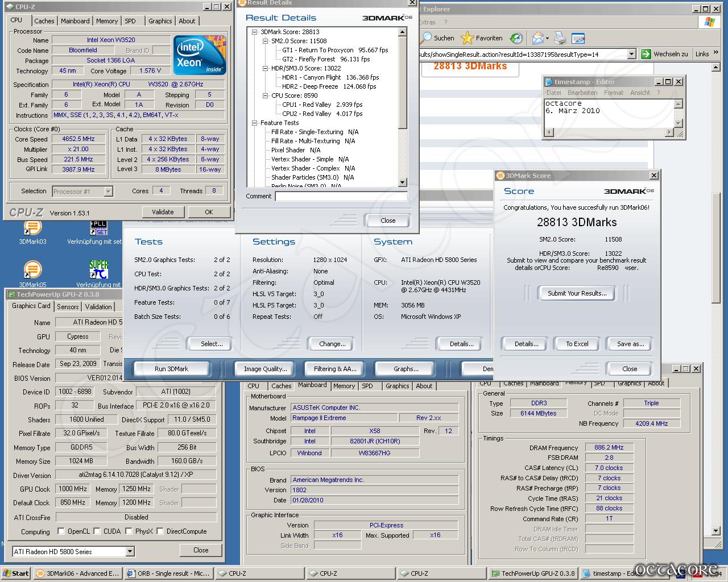728x582 pixels.
Task: Click the Start button on the taskbar
Action: [x=16, y=573]
